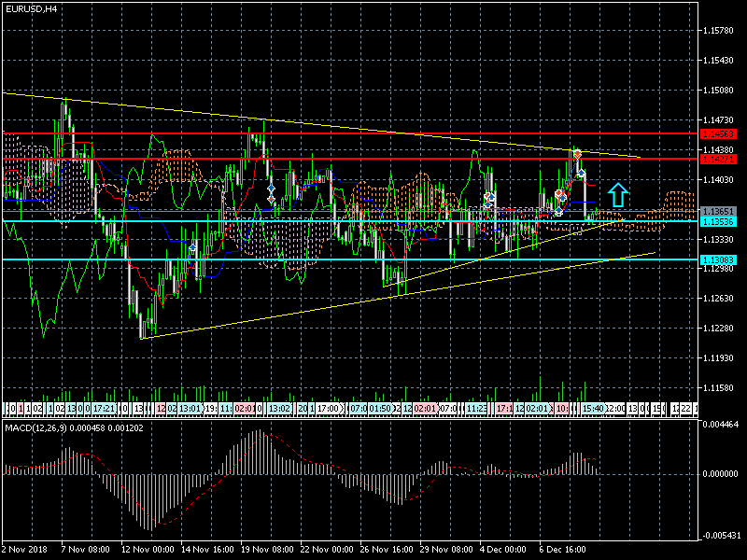This screenshot has height=560, width=747.
Task: Click the 15:40 cell in the event strip
Action: pyautogui.click(x=592, y=409)
